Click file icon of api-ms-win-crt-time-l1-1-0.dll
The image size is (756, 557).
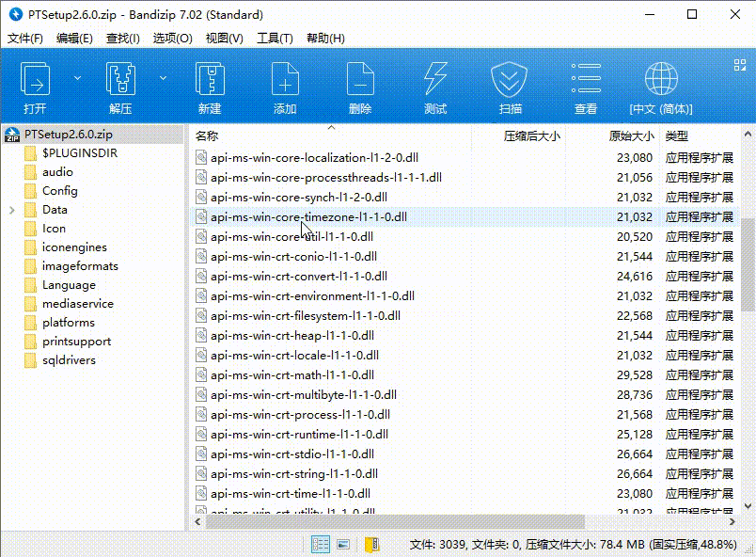click(x=201, y=493)
